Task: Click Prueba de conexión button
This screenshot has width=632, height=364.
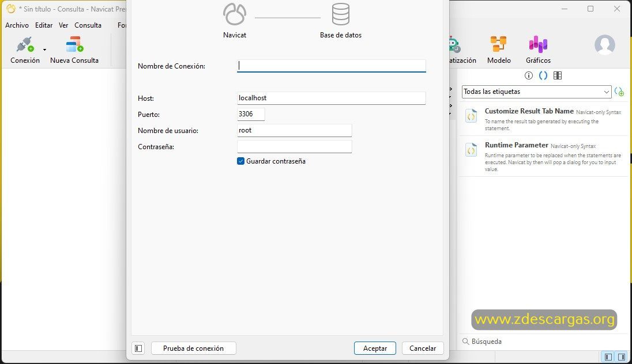Action: pyautogui.click(x=194, y=348)
